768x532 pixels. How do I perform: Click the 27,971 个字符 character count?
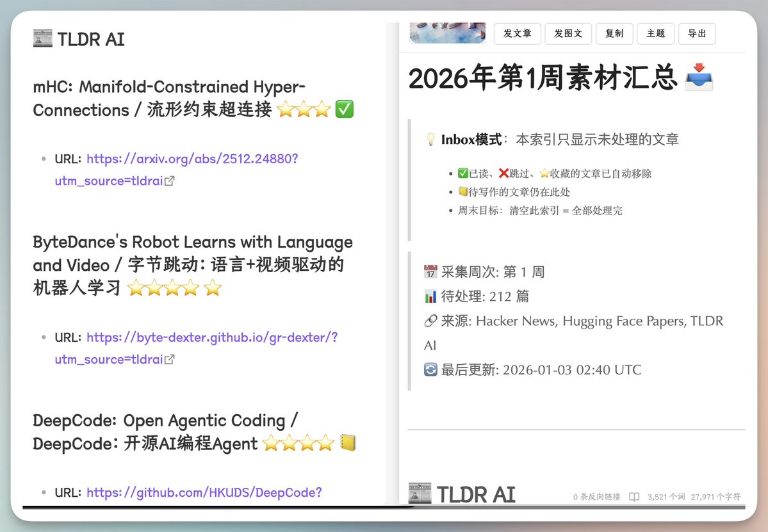[715, 497]
